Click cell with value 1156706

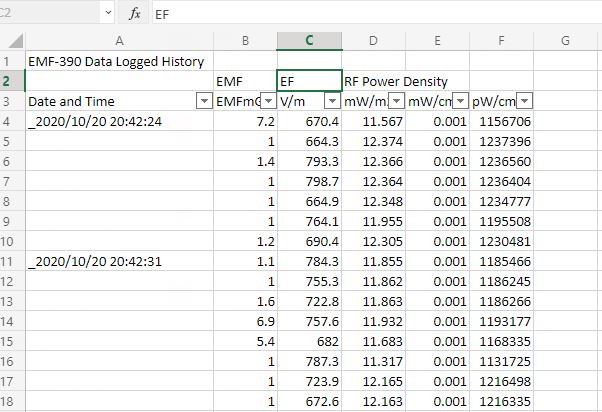click(x=501, y=121)
